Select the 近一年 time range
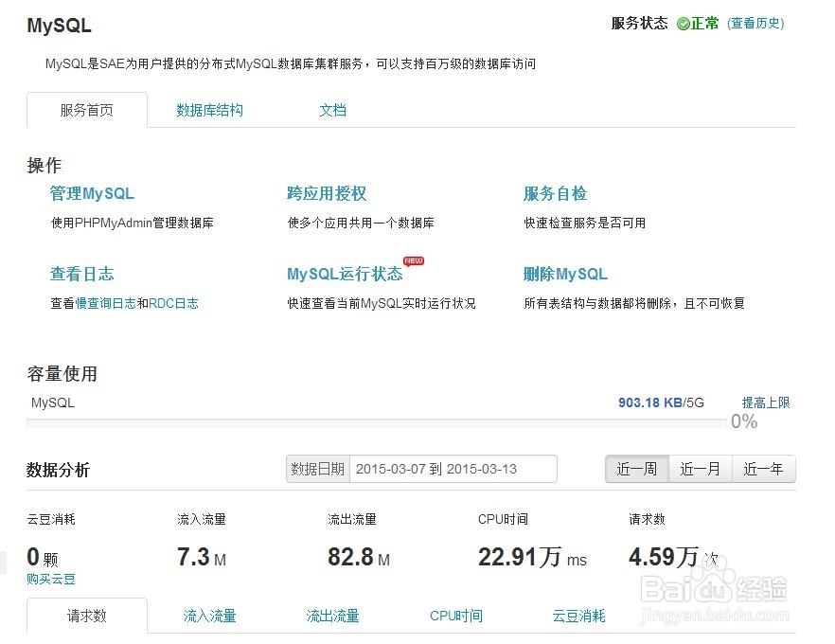This screenshot has width=835, height=644. tap(763, 469)
